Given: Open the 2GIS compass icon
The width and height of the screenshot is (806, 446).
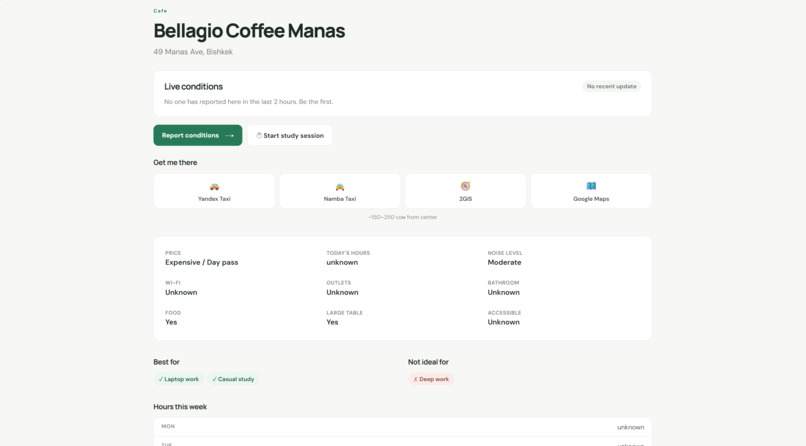Looking at the screenshot, I should tap(465, 186).
